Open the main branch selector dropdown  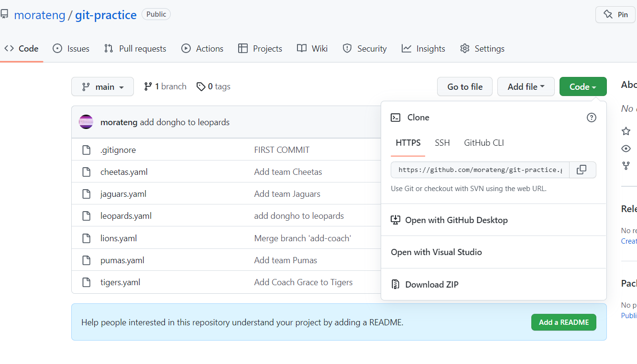click(102, 86)
